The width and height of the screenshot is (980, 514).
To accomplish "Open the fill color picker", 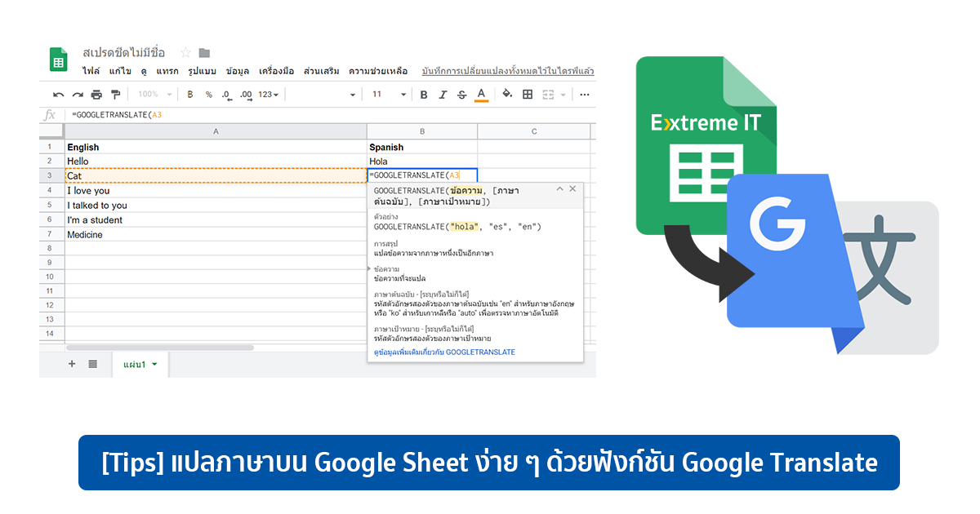I will pos(507,95).
